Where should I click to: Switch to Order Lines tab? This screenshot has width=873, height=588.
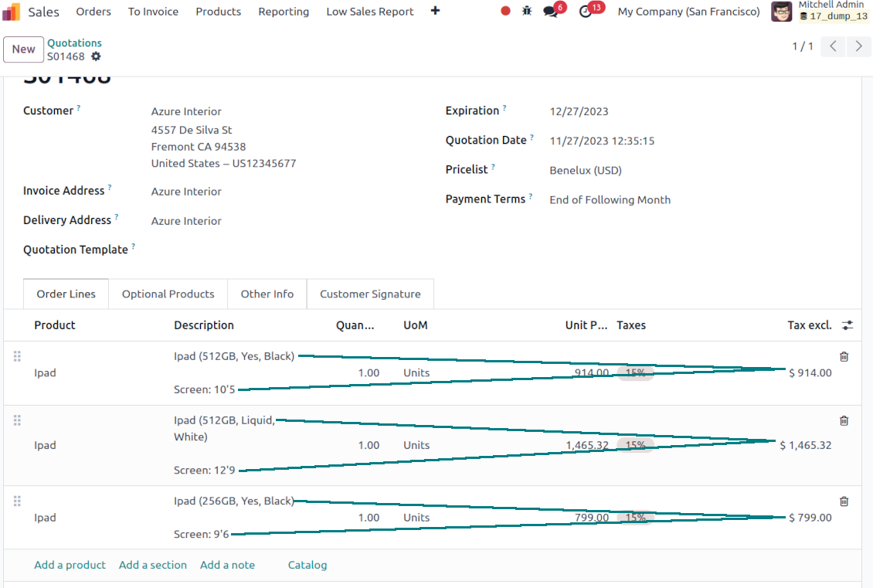66,294
